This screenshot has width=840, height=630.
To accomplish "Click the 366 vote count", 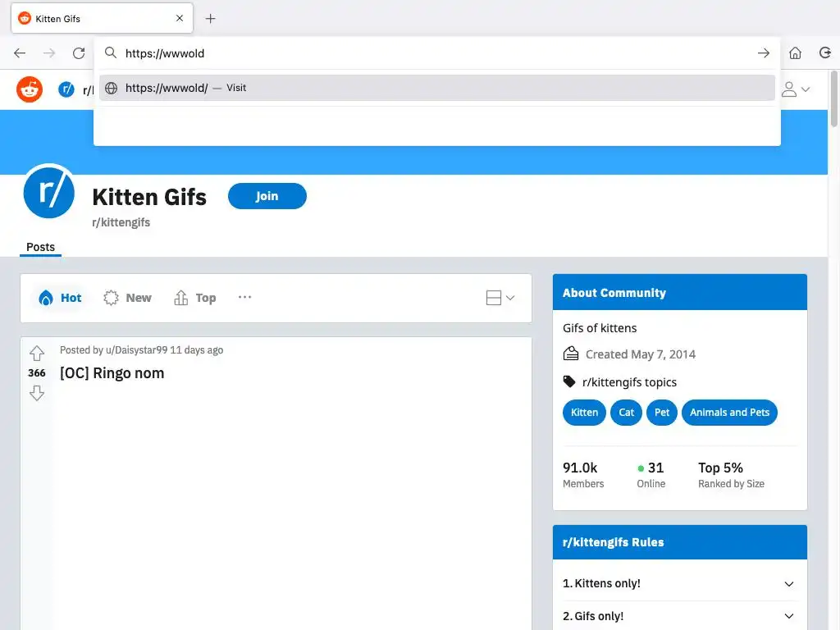I will coord(37,373).
